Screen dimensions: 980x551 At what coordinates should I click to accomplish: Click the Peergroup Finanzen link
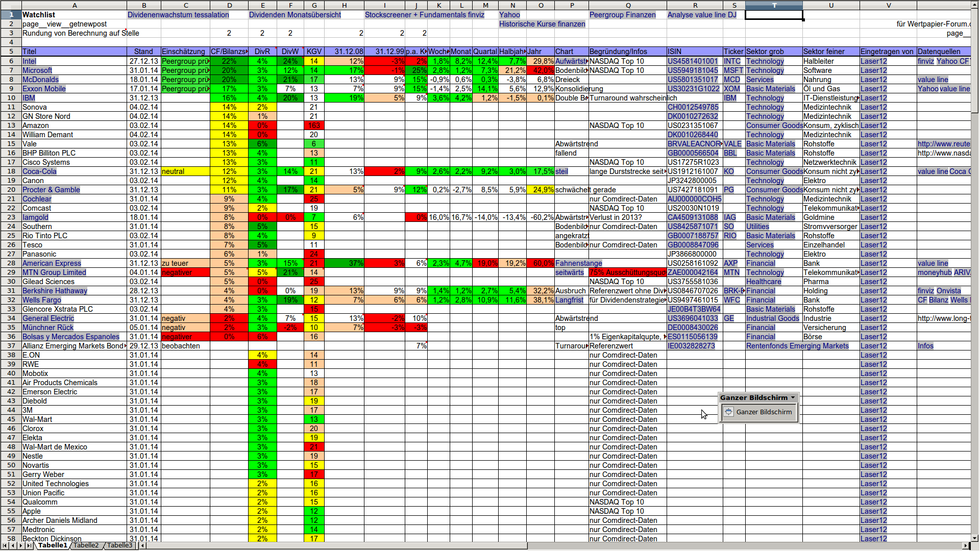(622, 15)
